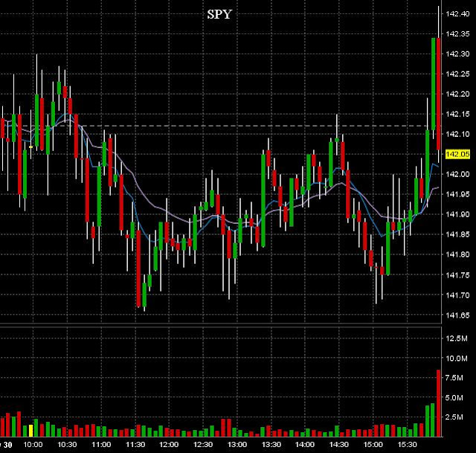Viewport: 476px width, 453px height.
Task: Select the tall red final candlestick
Action: pos(439,94)
